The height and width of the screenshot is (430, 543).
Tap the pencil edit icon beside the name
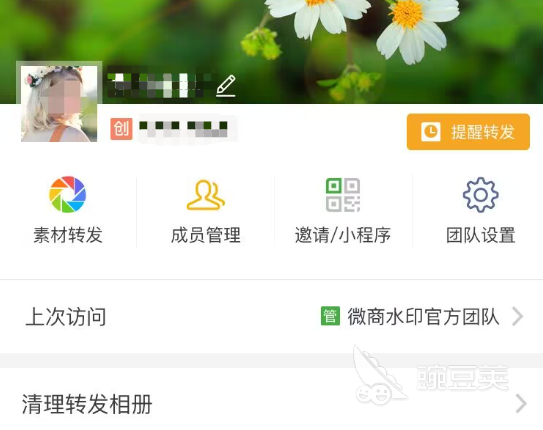pos(226,85)
